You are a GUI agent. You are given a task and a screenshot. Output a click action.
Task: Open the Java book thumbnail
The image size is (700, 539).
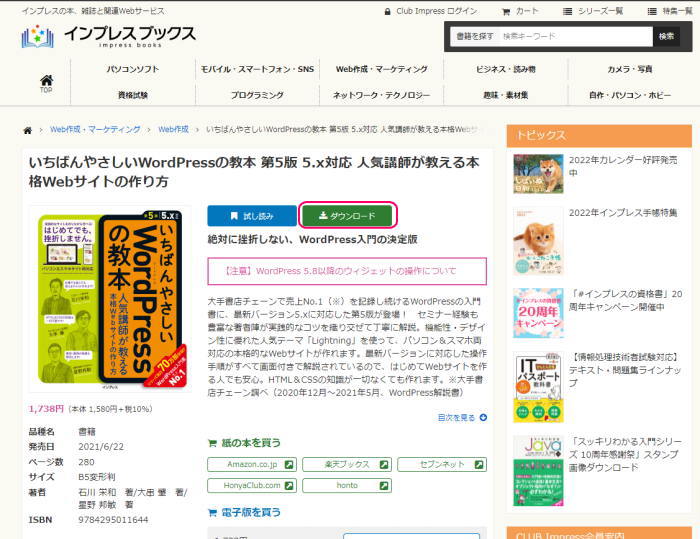(x=538, y=471)
